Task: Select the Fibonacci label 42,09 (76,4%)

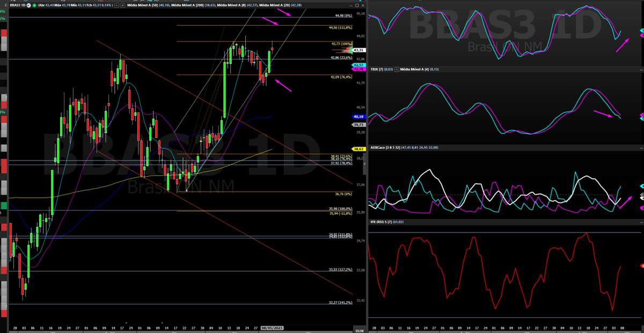Action: coord(341,77)
